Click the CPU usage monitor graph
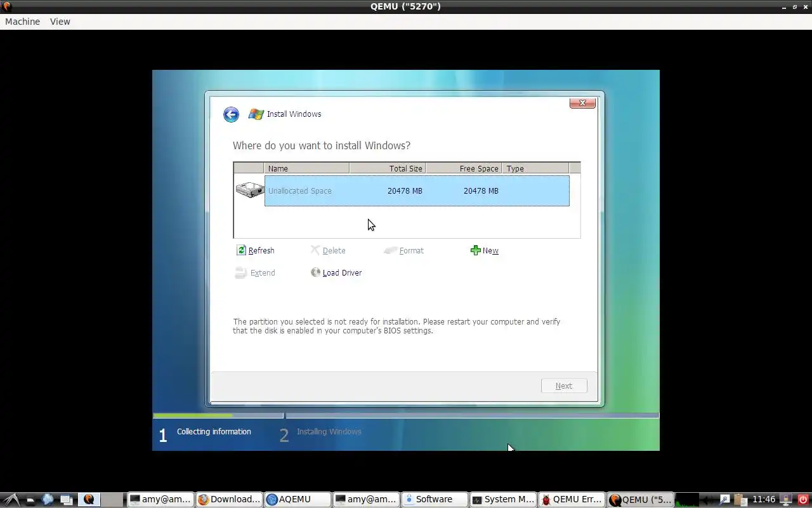Screen dimensions: 812x508 click(x=688, y=500)
